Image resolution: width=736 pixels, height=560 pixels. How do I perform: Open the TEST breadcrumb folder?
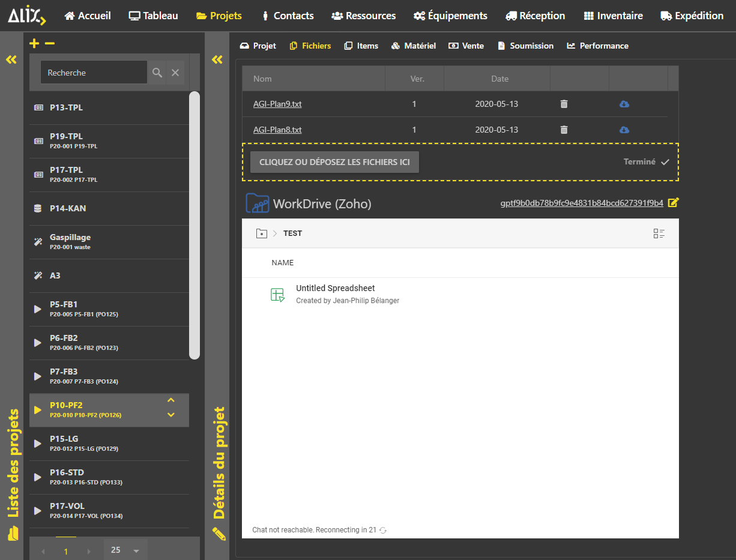(293, 233)
